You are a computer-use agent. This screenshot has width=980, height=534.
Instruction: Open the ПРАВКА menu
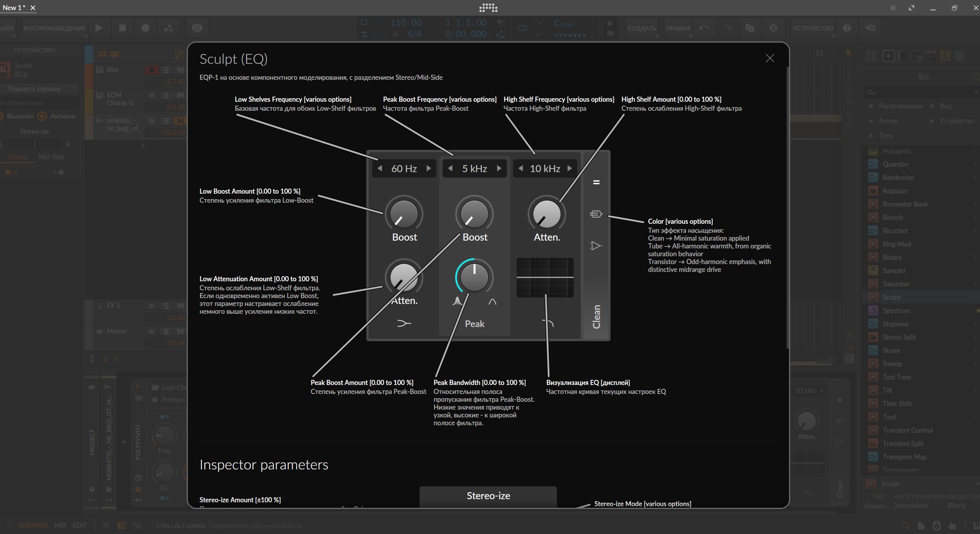678,28
